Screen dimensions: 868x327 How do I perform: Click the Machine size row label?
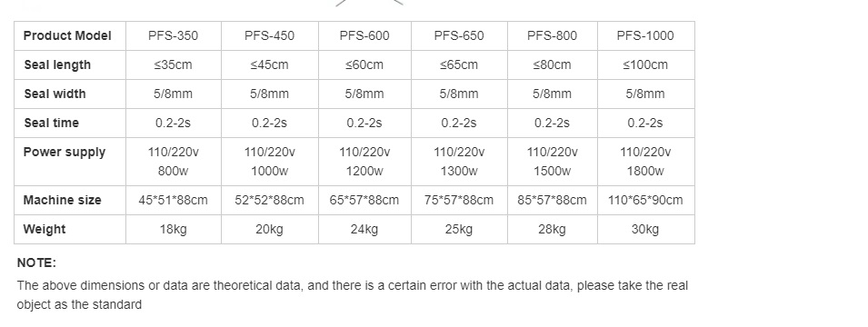point(70,201)
